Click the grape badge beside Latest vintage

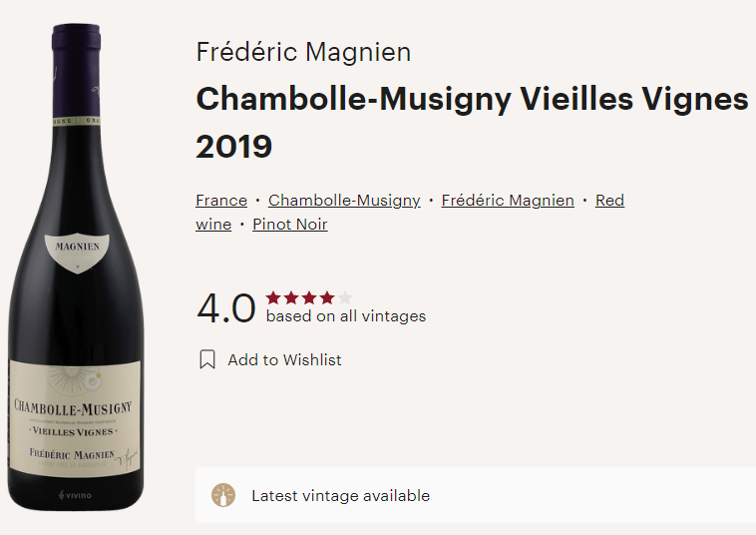[x=224, y=495]
